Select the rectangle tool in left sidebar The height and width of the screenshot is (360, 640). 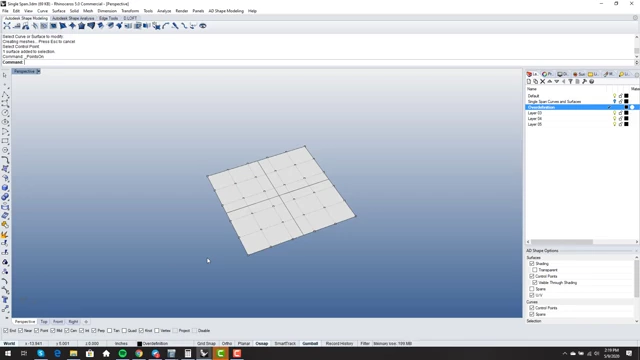[x=5, y=141]
